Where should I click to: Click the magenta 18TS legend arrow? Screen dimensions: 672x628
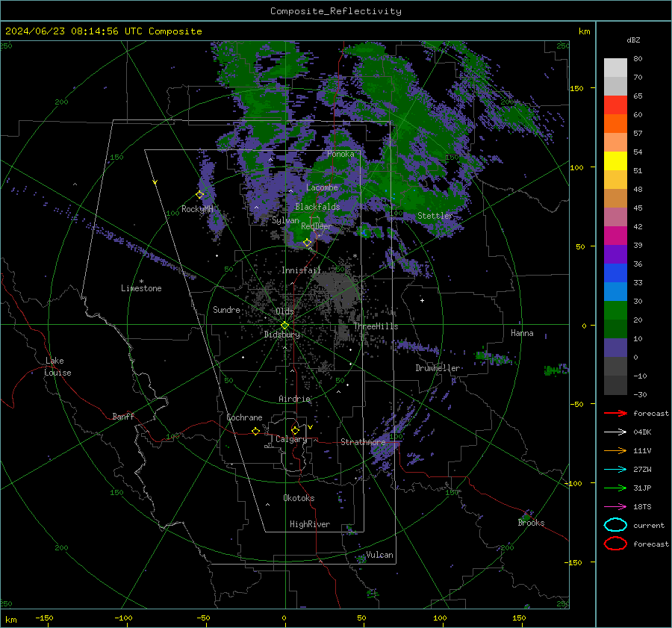tap(615, 507)
